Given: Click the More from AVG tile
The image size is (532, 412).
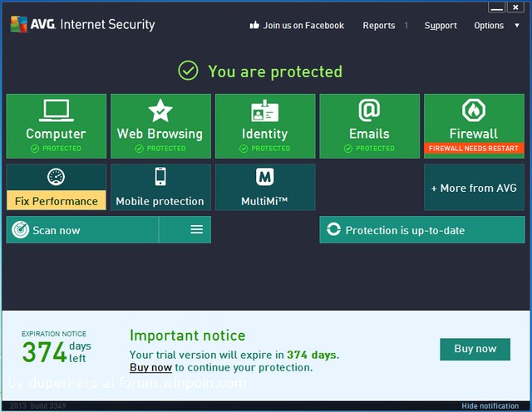Looking at the screenshot, I should pos(474,188).
